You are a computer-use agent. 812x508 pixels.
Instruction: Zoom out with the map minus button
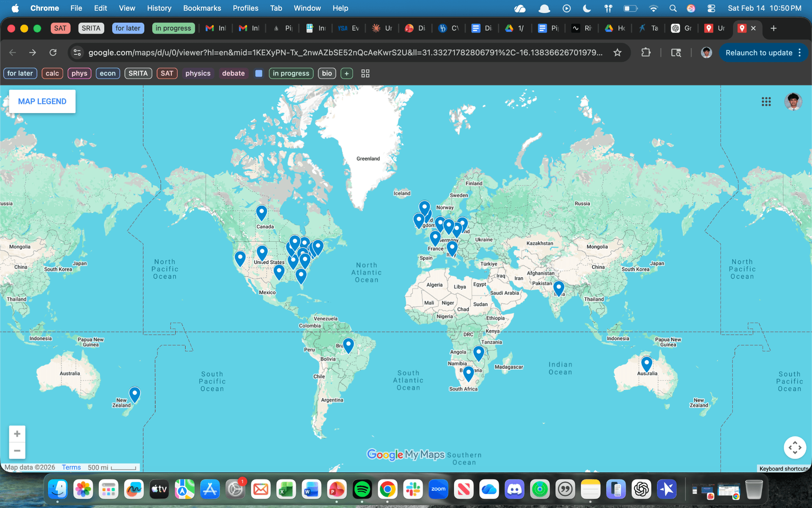click(x=17, y=451)
